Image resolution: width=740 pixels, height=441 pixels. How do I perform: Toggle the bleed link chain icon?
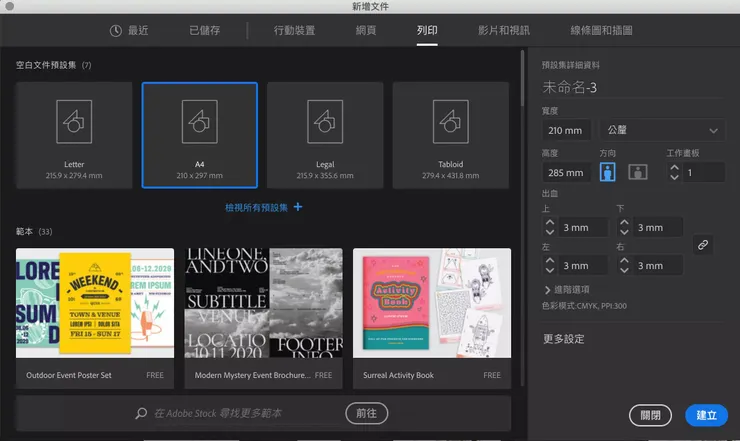click(703, 245)
